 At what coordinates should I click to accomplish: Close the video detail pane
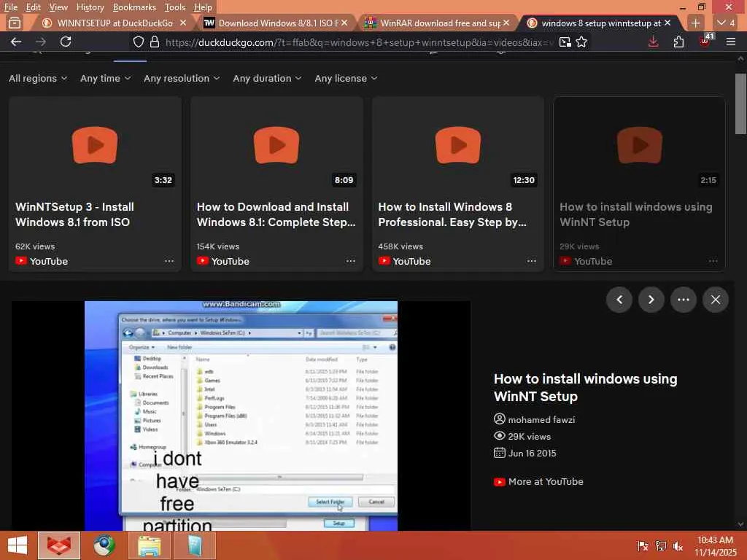coord(716,300)
